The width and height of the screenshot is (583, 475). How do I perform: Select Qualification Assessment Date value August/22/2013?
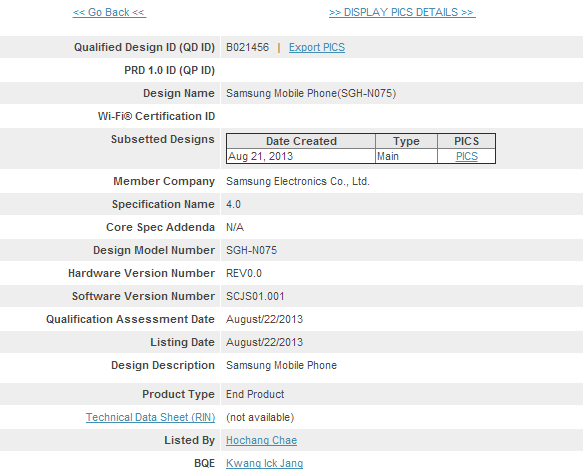(264, 320)
